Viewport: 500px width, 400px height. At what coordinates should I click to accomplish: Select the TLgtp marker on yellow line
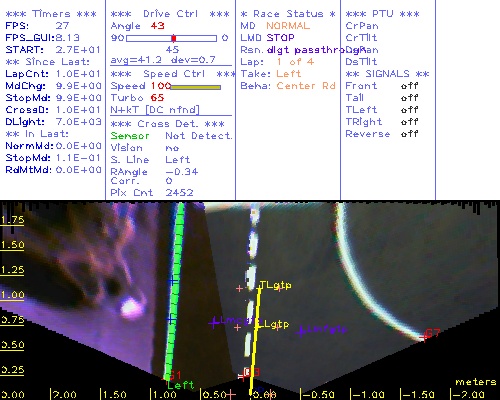pos(275,285)
